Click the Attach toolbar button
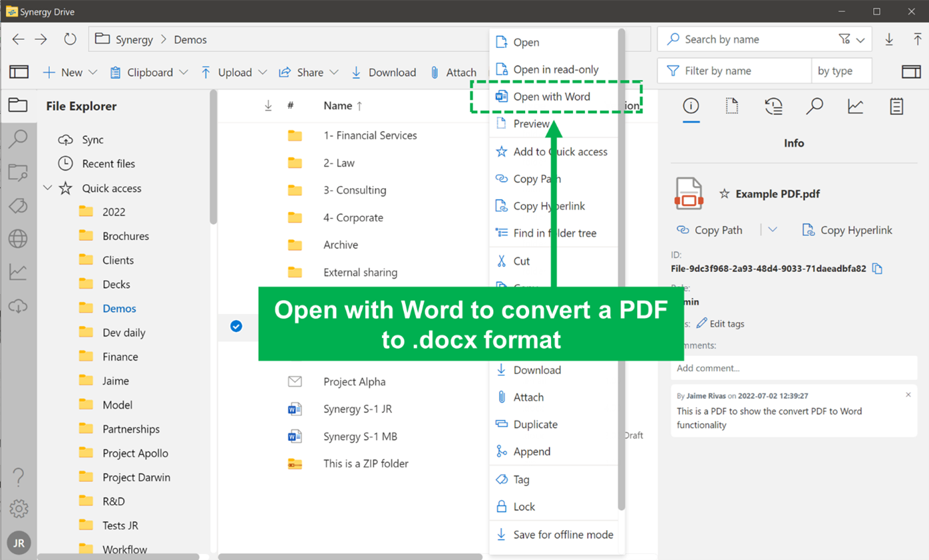This screenshot has width=929, height=560. [x=453, y=72]
